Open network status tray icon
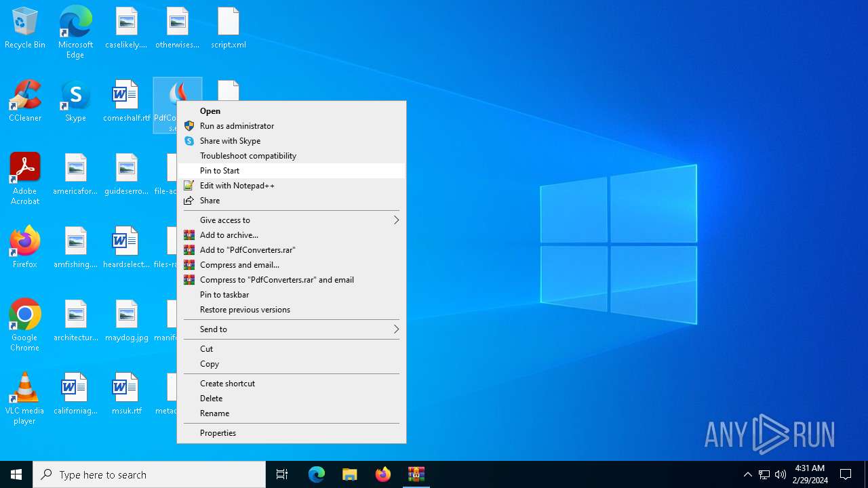The height and width of the screenshot is (488, 868). [x=764, y=474]
